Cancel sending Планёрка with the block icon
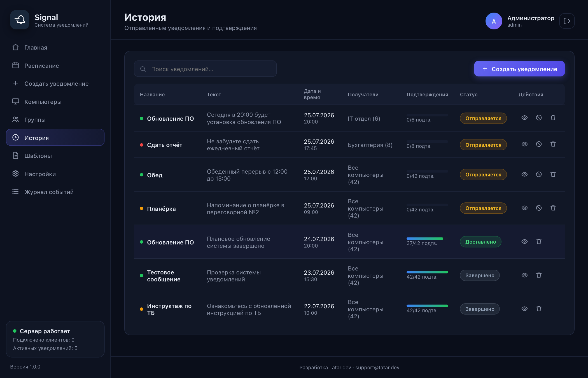The image size is (588, 378). (x=539, y=208)
